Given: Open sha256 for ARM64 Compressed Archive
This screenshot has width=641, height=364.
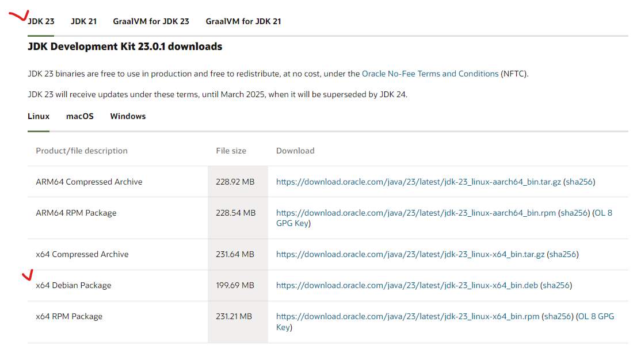Looking at the screenshot, I should click(x=579, y=182).
